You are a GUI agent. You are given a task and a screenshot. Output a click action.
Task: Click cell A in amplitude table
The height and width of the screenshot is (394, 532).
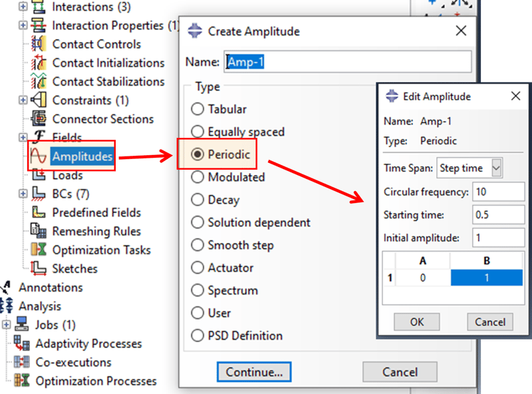[x=423, y=278]
